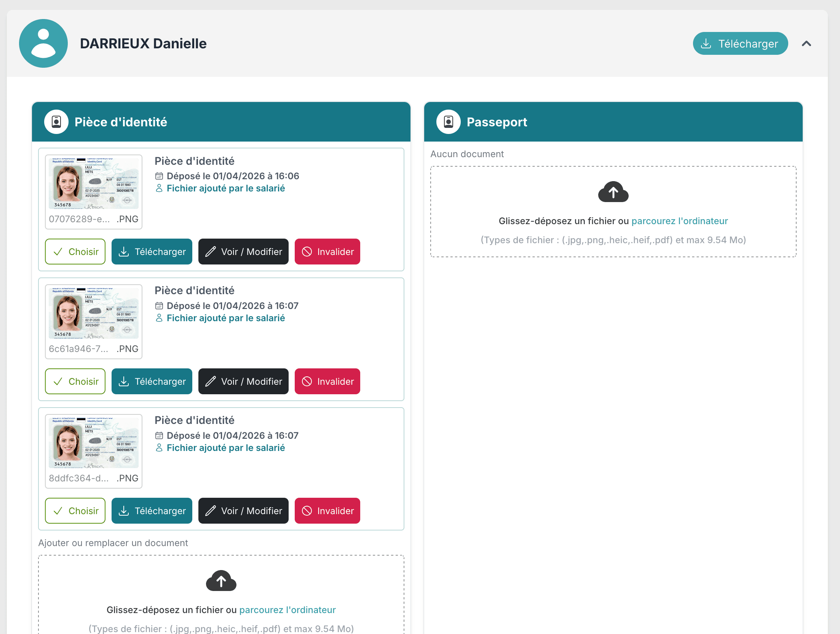Choose the document deposited at 16:06
The height and width of the screenshot is (634, 840).
point(75,252)
